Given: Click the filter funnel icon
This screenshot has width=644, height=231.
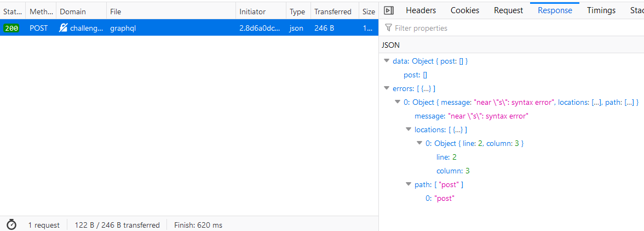Looking at the screenshot, I should pyautogui.click(x=389, y=28).
